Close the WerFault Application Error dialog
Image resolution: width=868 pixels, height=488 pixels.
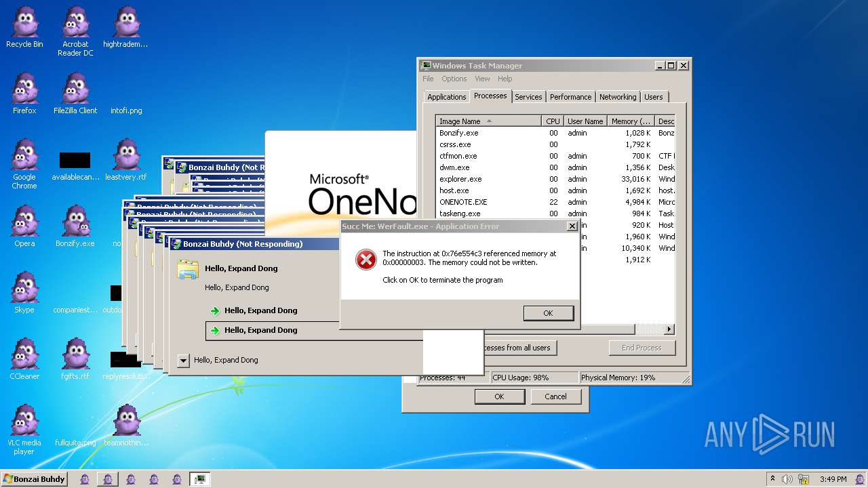[572, 226]
